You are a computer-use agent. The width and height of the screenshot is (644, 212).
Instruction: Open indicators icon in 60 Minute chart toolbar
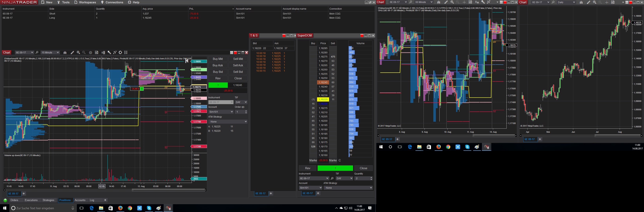(x=483, y=2)
